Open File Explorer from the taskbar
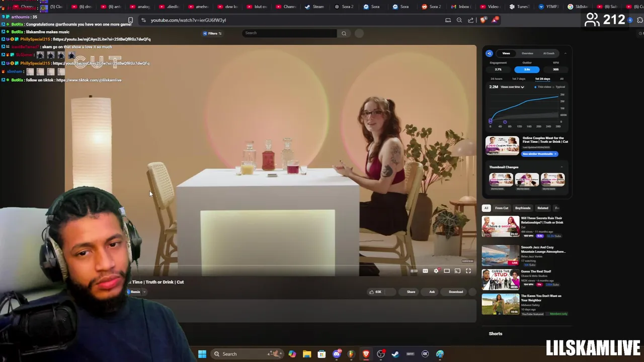 [x=307, y=354]
